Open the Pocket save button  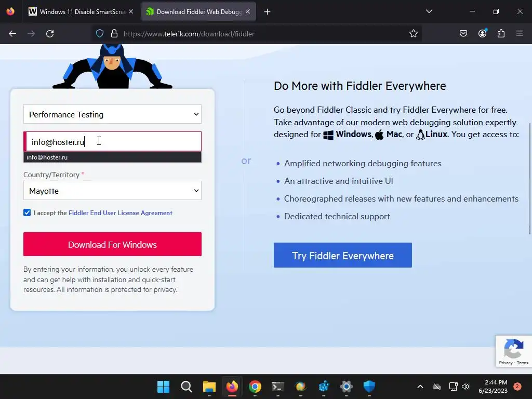click(x=463, y=34)
